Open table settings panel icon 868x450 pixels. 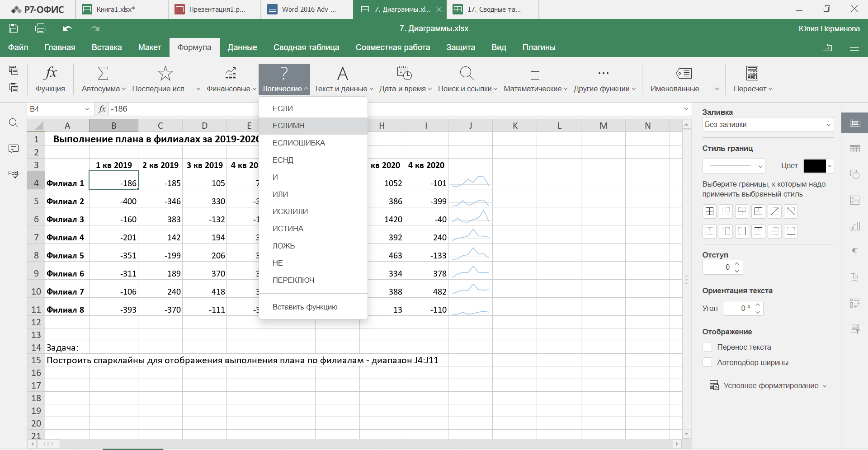(855, 149)
